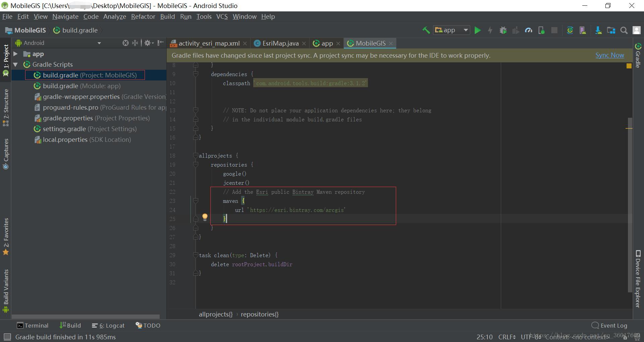Toggle the Device File Explorer panel

click(638, 279)
